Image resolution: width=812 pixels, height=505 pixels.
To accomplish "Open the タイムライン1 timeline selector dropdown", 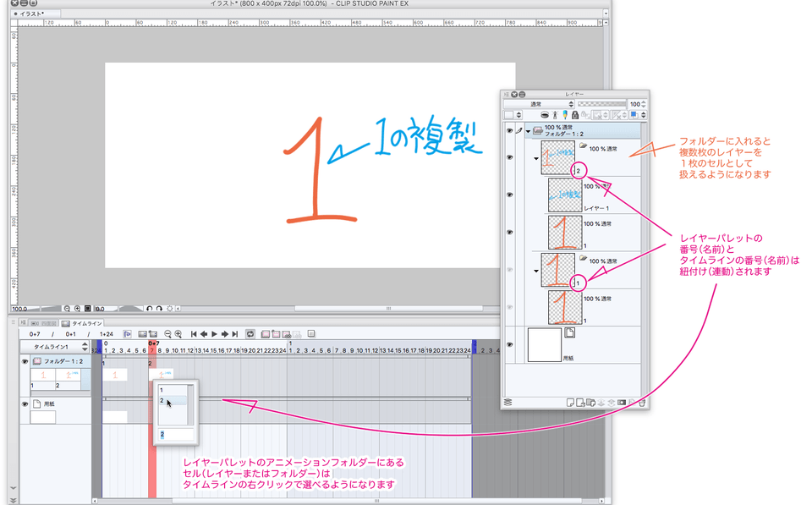I will [x=84, y=347].
